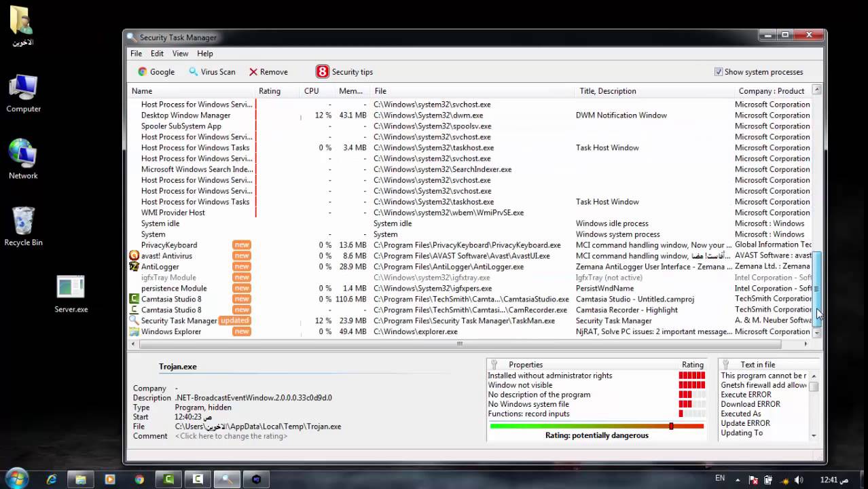Viewport: 868px width, 489px height.
Task: Click the volume icon in system tray
Action: point(799,479)
